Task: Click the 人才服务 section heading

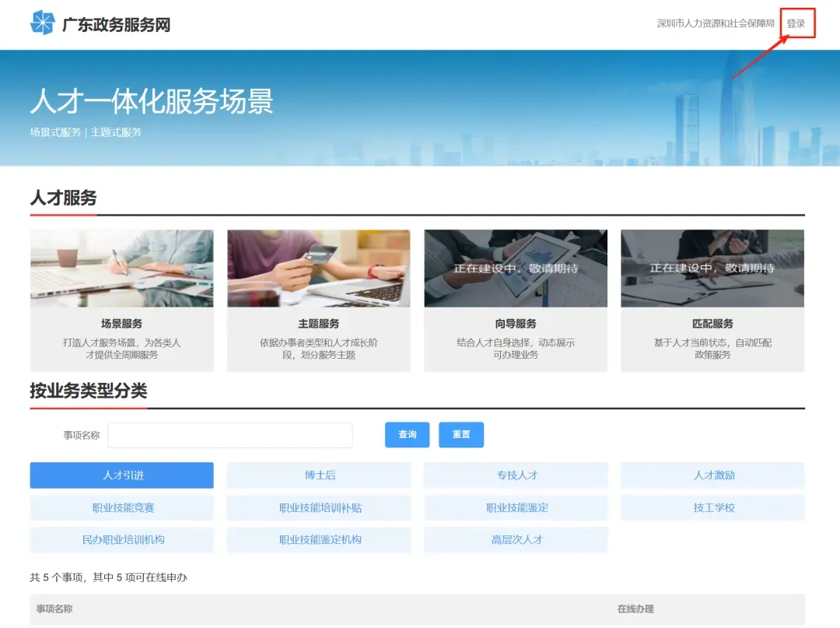Action: point(63,198)
